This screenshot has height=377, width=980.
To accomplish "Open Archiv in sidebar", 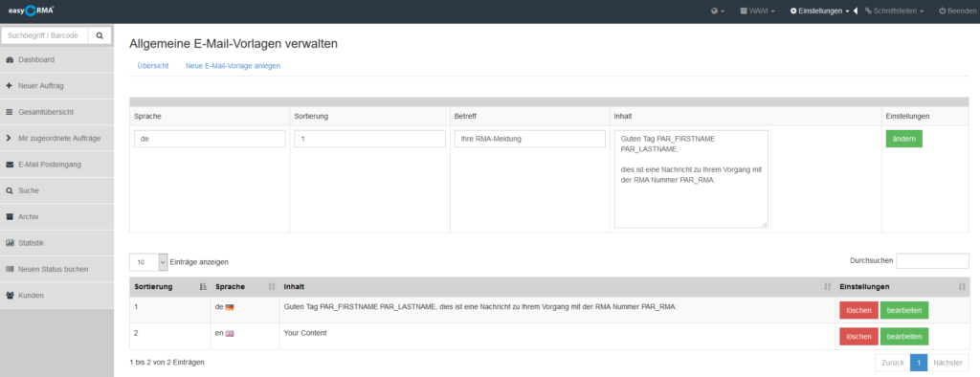I will (x=56, y=217).
